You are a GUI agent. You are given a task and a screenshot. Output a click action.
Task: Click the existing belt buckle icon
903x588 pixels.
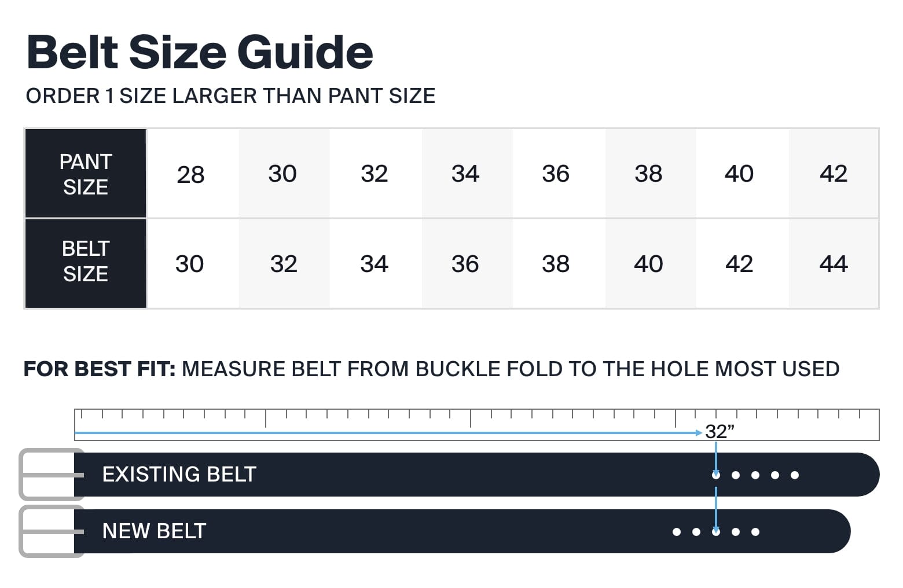click(52, 475)
